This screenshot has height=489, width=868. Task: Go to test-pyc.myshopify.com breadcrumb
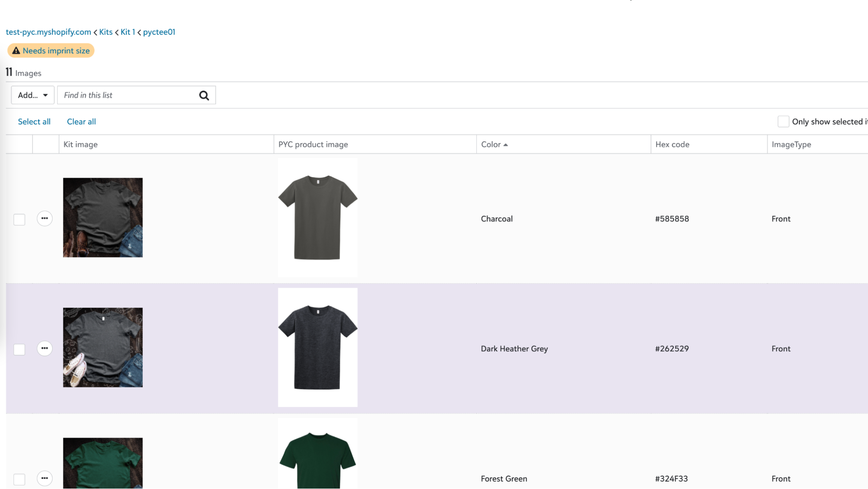pos(48,32)
